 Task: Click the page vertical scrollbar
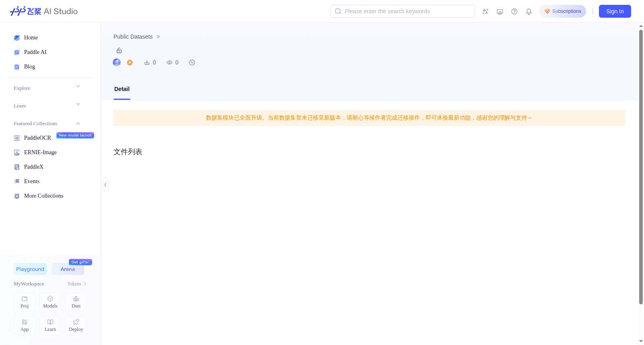(x=641, y=167)
